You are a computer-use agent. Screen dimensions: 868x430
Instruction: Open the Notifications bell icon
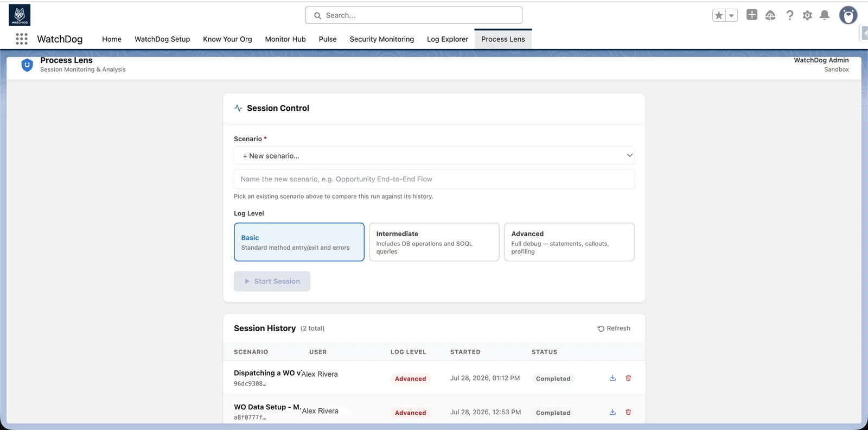(825, 15)
